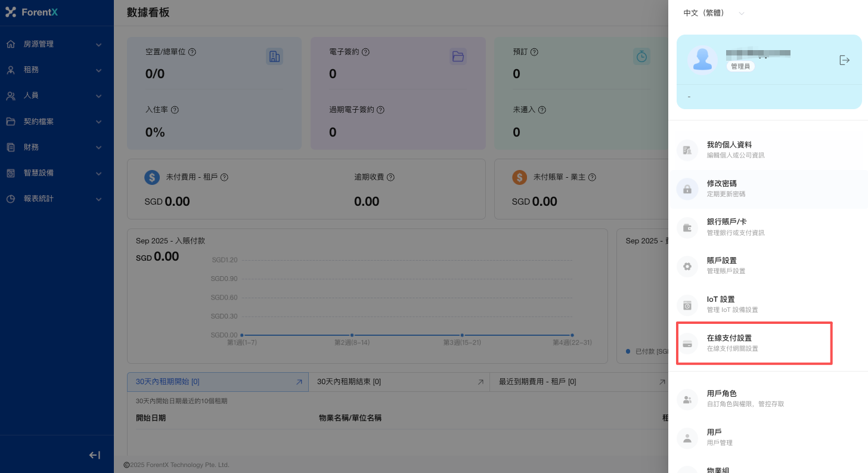Click the ForentX logo

pyautogui.click(x=32, y=13)
